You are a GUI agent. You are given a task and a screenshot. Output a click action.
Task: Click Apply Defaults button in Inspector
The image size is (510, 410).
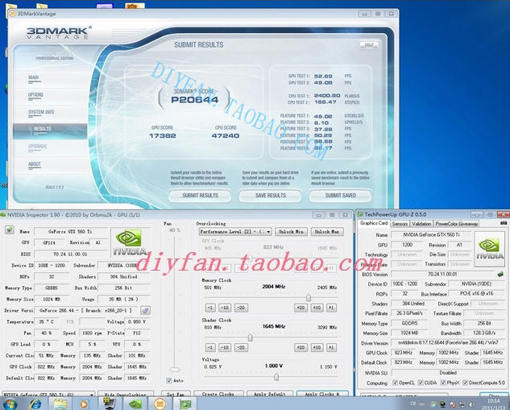269,394
